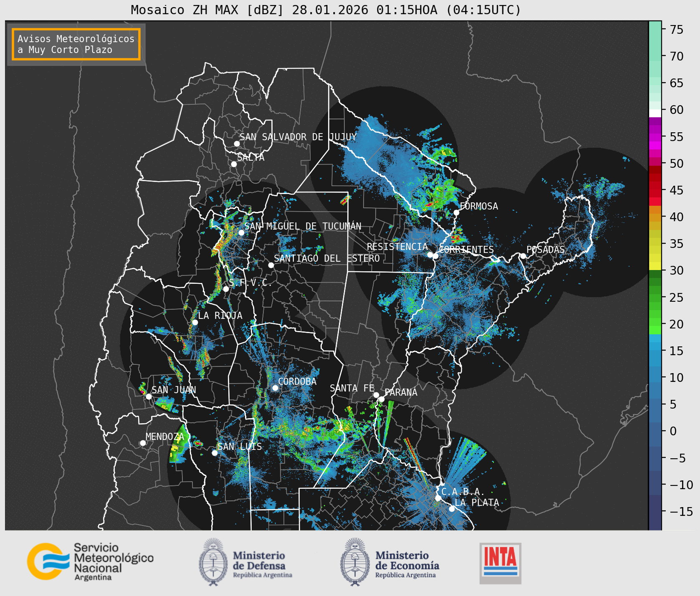Select the San Miguel de Tucumán marker

pos(241,232)
